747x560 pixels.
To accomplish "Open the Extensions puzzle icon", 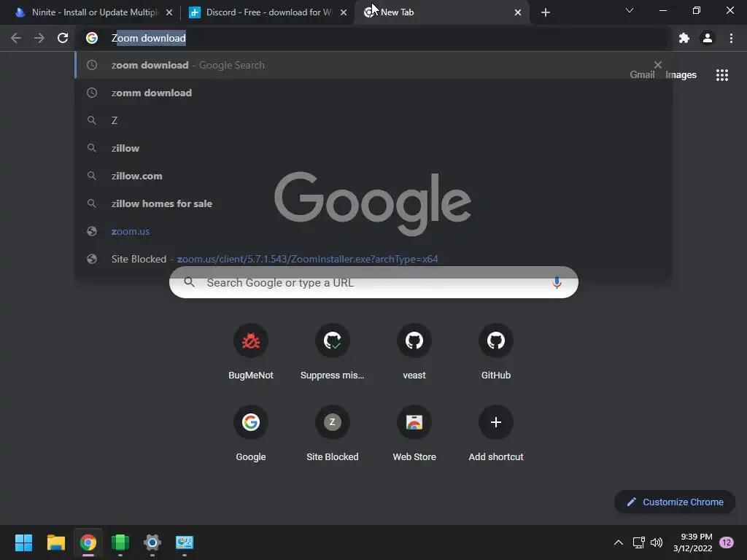I will (684, 38).
